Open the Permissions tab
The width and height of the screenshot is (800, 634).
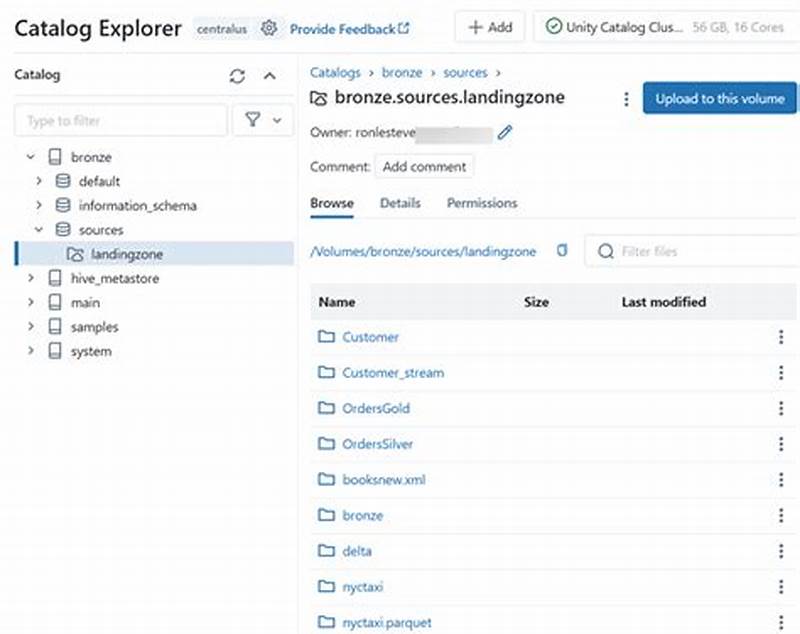pos(481,203)
